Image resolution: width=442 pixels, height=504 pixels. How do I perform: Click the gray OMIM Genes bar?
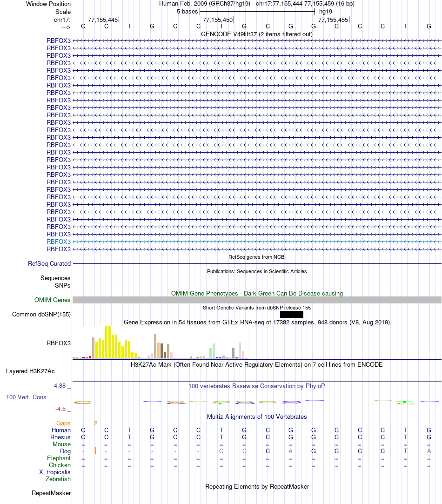257,300
